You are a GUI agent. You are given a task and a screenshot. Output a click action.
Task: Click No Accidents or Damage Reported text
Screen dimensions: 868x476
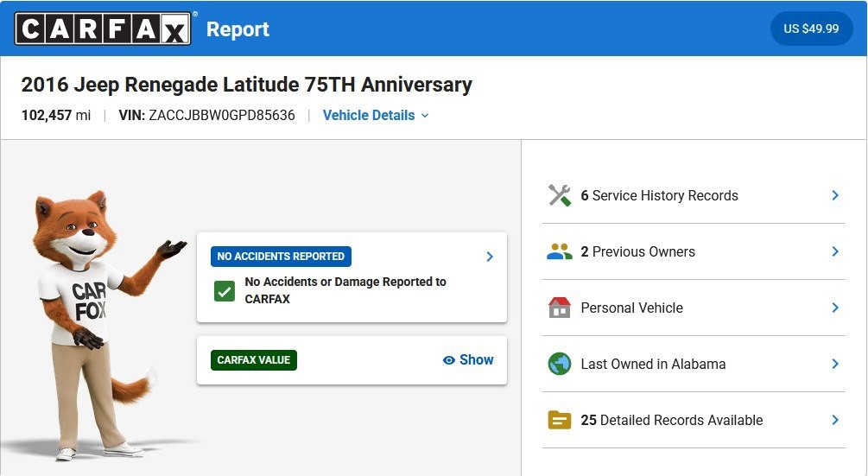pos(345,290)
